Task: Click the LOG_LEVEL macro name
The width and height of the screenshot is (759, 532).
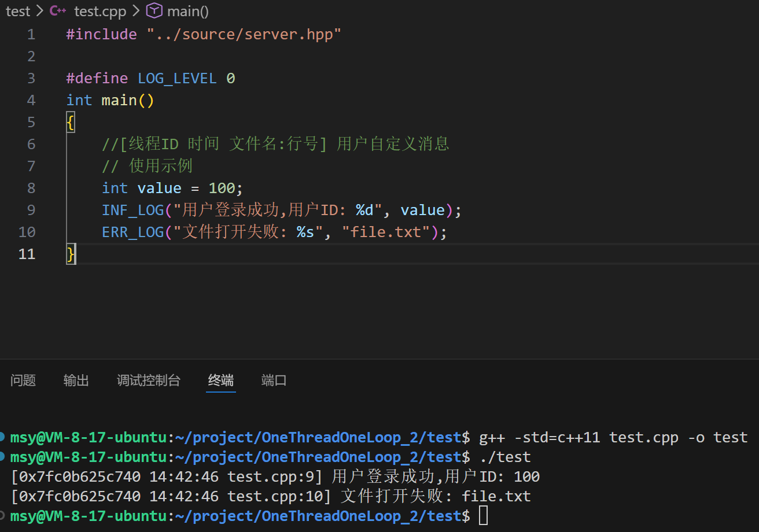Action: (177, 79)
